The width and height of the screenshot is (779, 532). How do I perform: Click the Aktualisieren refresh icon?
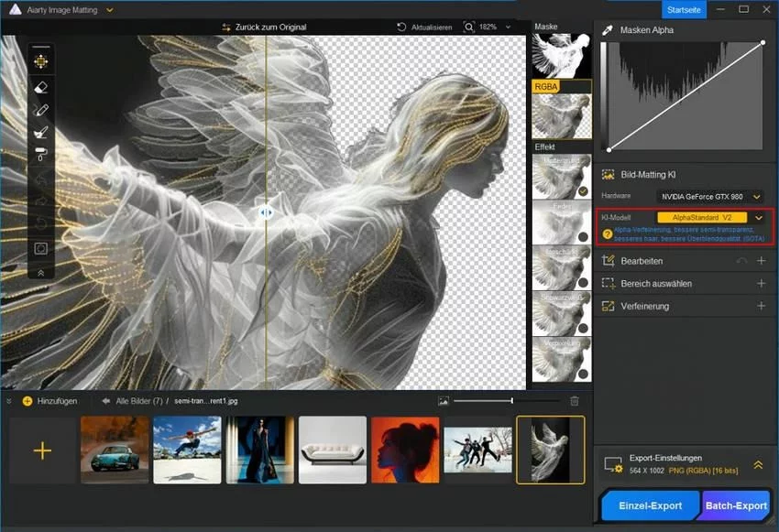click(401, 27)
